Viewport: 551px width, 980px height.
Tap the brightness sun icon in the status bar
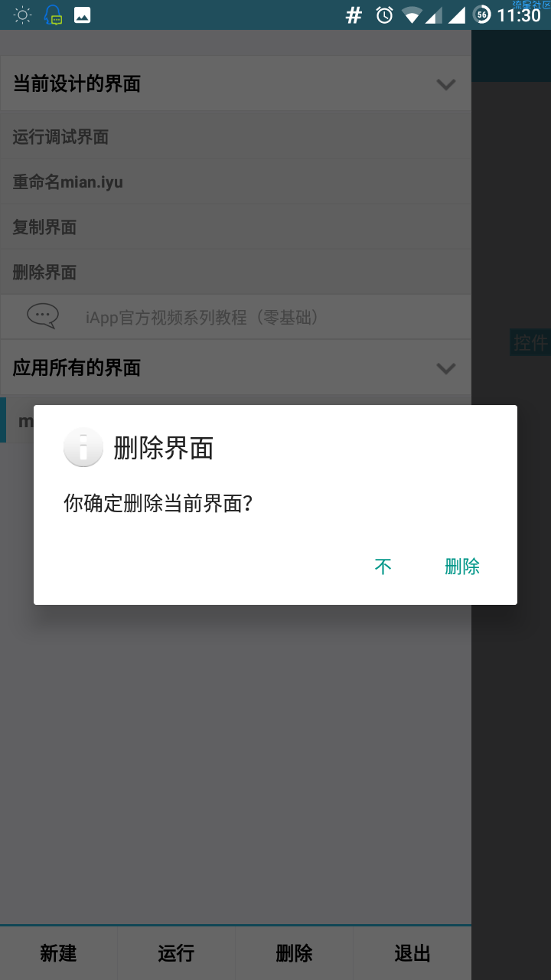click(x=23, y=15)
